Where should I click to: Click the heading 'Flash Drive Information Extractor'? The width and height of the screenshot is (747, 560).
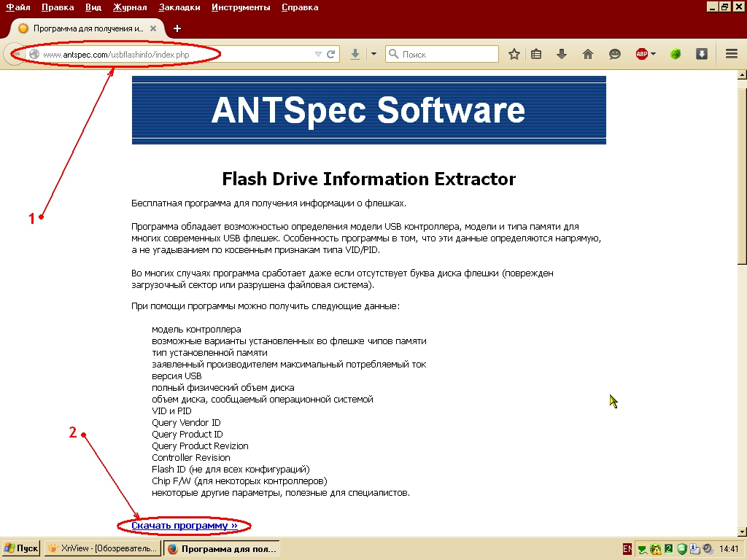coord(368,179)
